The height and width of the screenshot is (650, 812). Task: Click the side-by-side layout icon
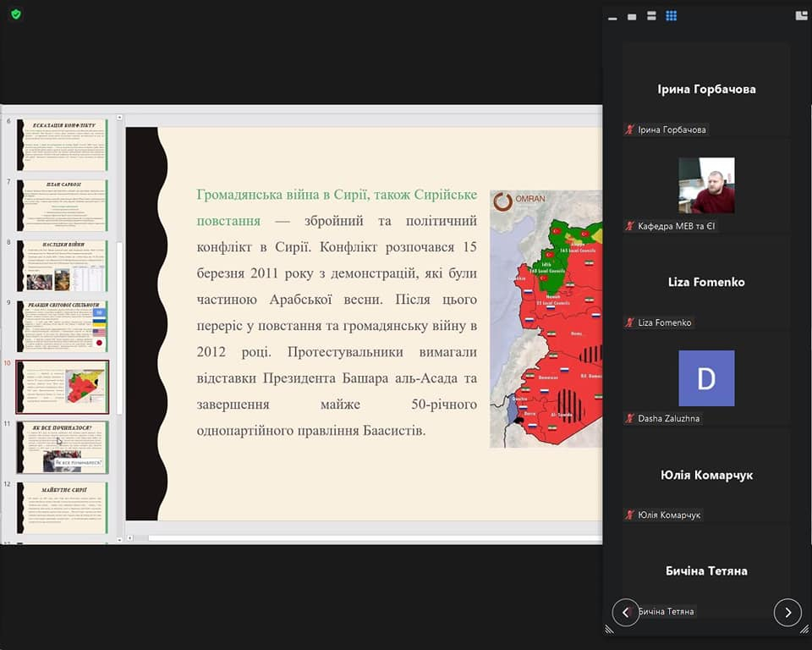[801, 15]
